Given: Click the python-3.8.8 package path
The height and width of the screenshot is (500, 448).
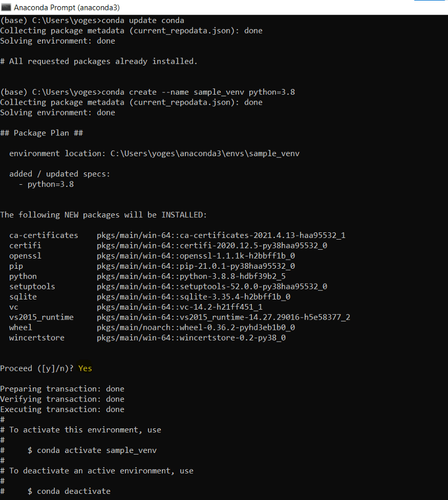Looking at the screenshot, I should tap(192, 276).
